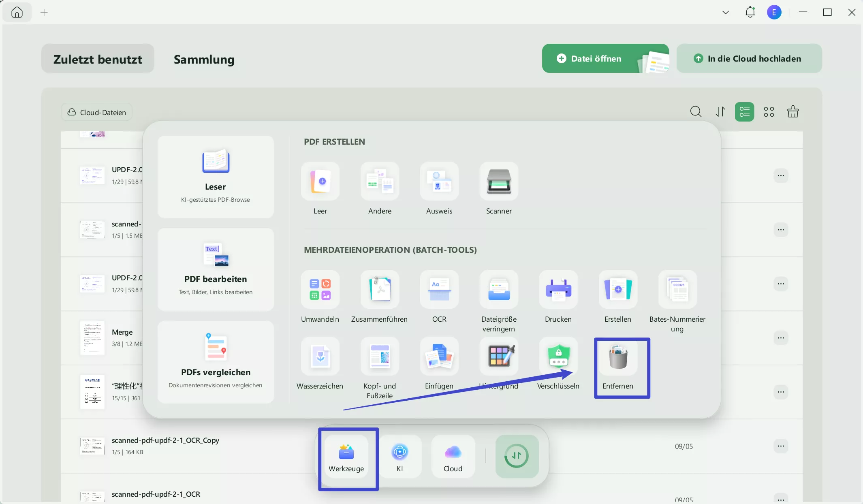The image size is (863, 504).
Task: Select the Zuletzt benutzt tab
Action: coord(98,59)
